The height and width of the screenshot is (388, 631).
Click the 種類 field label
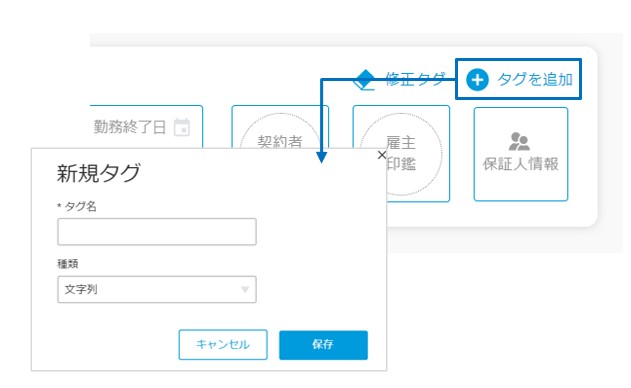(68, 264)
